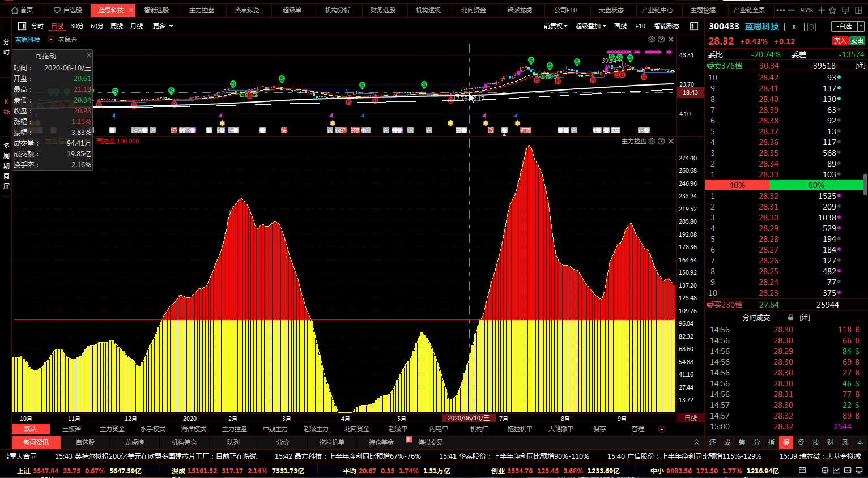
Task: Click the round arrow after 管理 tab
Action: coord(661,429)
